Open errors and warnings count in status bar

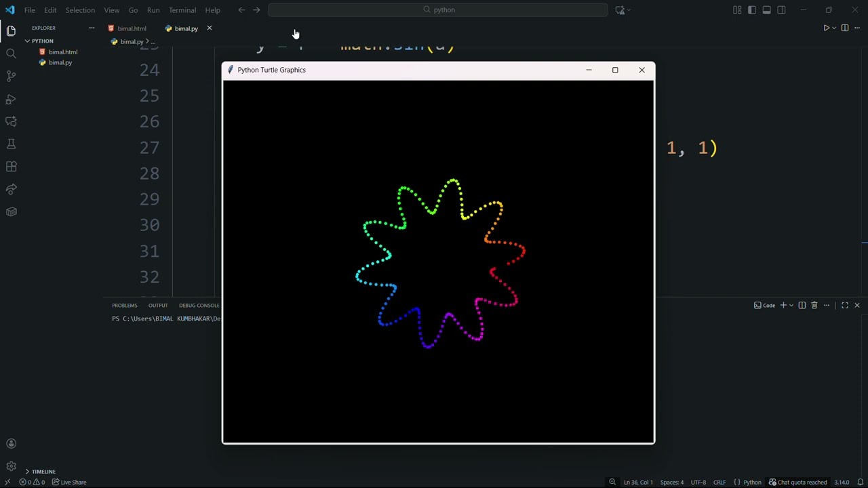click(32, 483)
